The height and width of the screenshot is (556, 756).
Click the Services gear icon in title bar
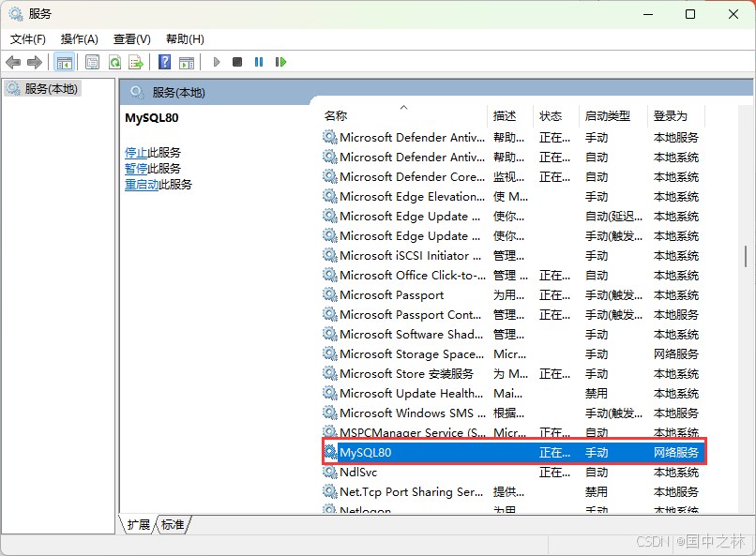(x=15, y=14)
